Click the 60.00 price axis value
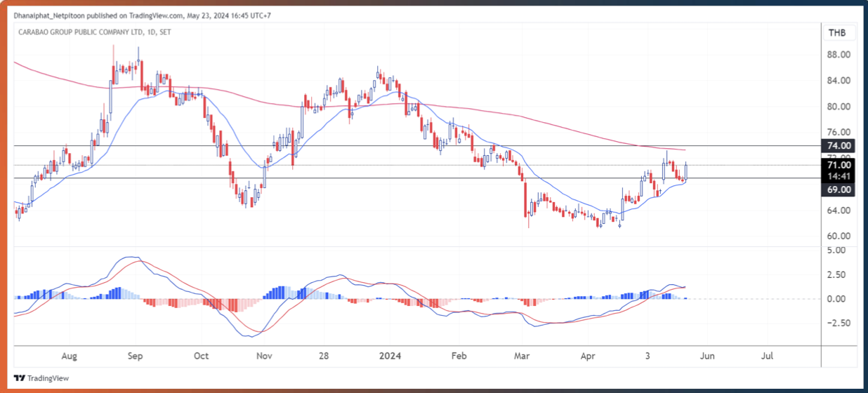 click(x=840, y=236)
